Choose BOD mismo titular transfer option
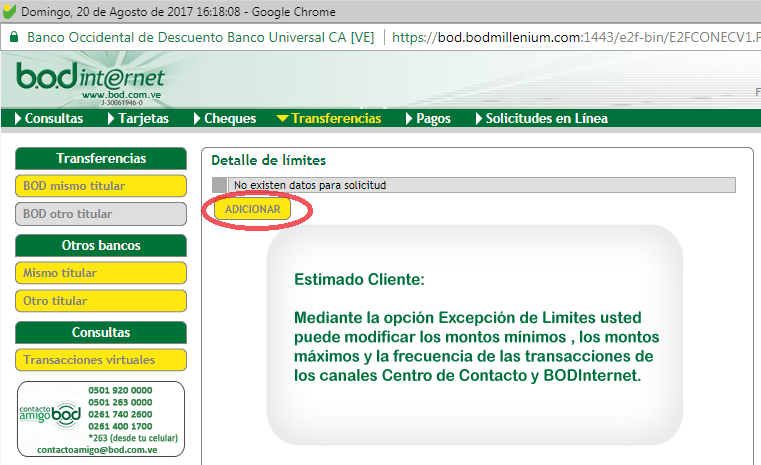The image size is (761, 465). [x=101, y=186]
